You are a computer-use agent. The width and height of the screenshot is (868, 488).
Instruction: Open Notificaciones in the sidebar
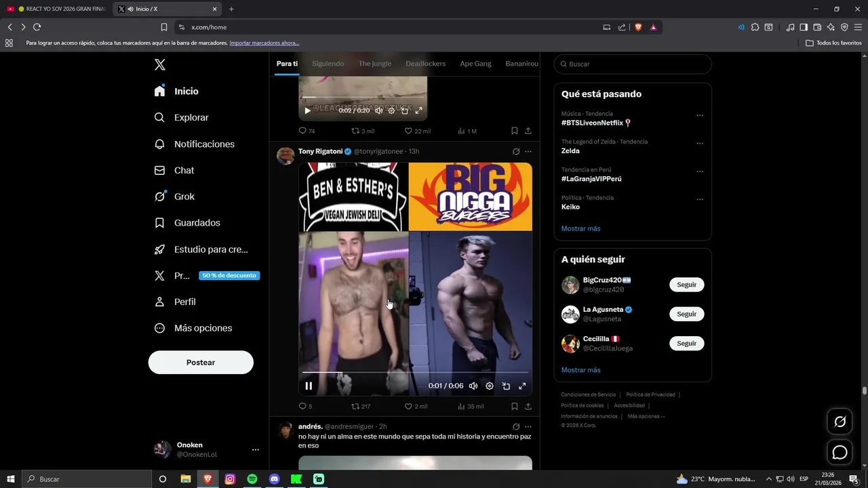point(194,144)
